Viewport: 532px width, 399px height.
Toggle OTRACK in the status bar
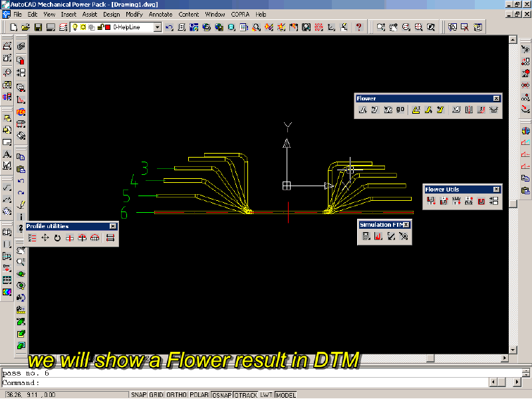(246, 395)
